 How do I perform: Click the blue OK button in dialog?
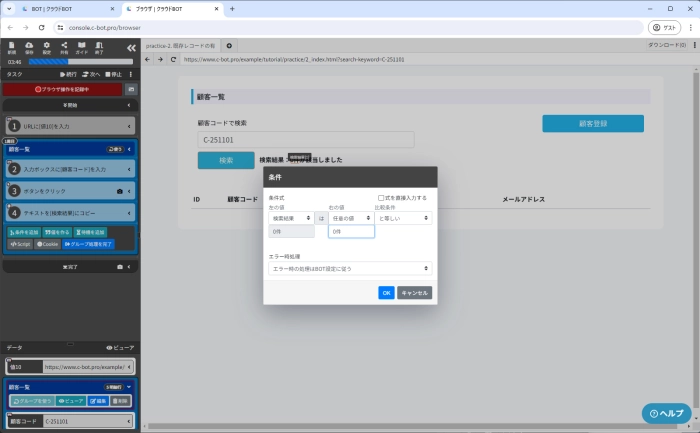pos(386,293)
